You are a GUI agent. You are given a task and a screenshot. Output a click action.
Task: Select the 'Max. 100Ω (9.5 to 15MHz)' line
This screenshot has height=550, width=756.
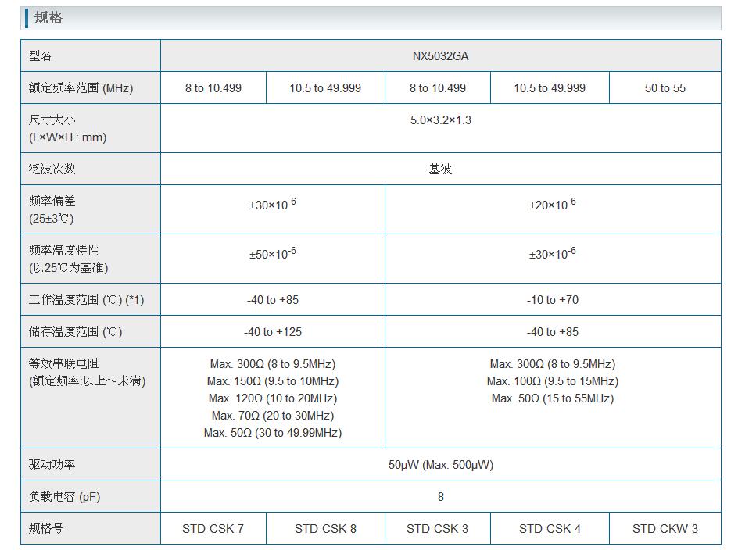pos(552,381)
